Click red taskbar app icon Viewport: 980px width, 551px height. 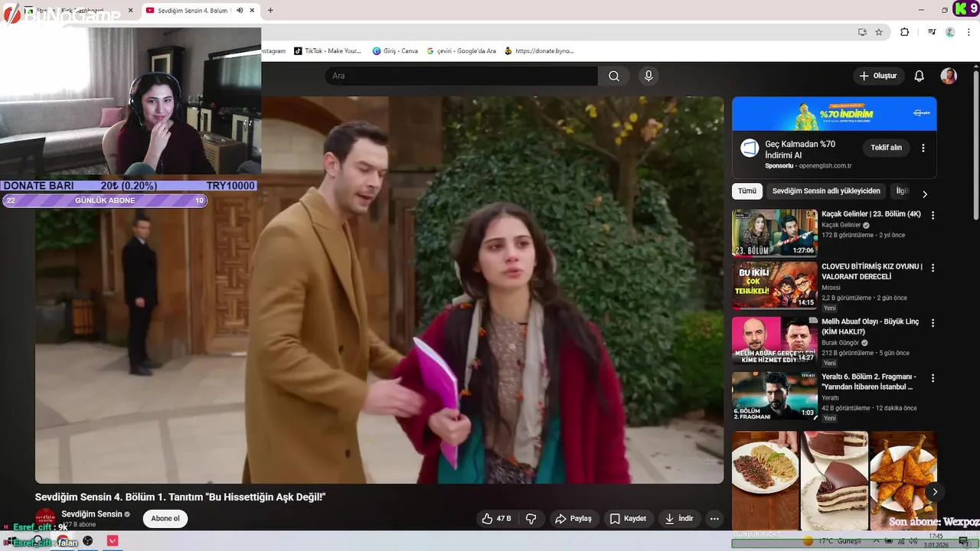[x=113, y=541]
